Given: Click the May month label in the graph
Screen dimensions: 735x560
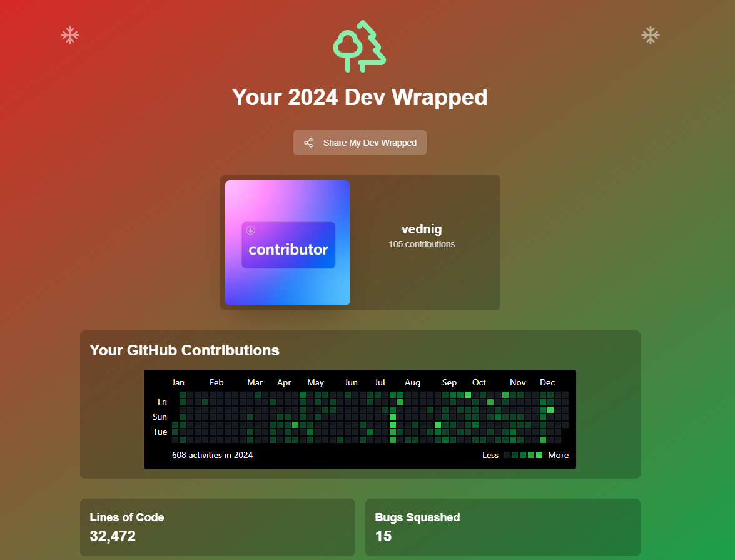Looking at the screenshot, I should (315, 382).
